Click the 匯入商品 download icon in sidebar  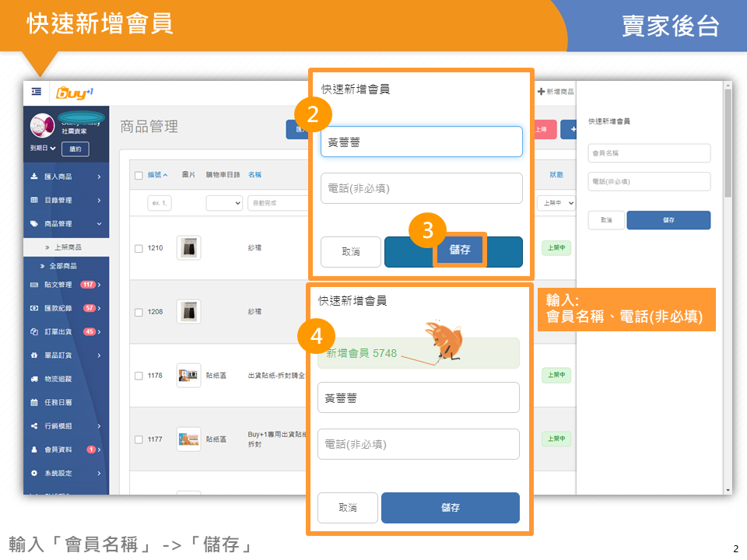tap(34, 177)
